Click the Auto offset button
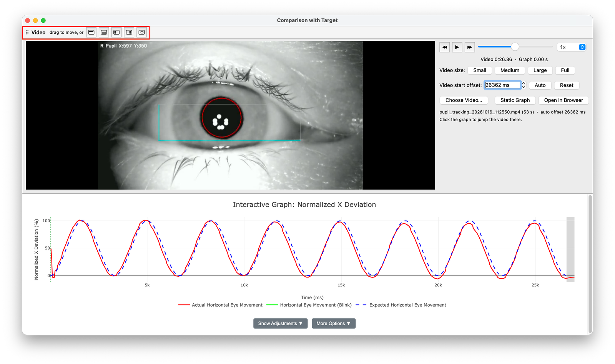 [540, 85]
